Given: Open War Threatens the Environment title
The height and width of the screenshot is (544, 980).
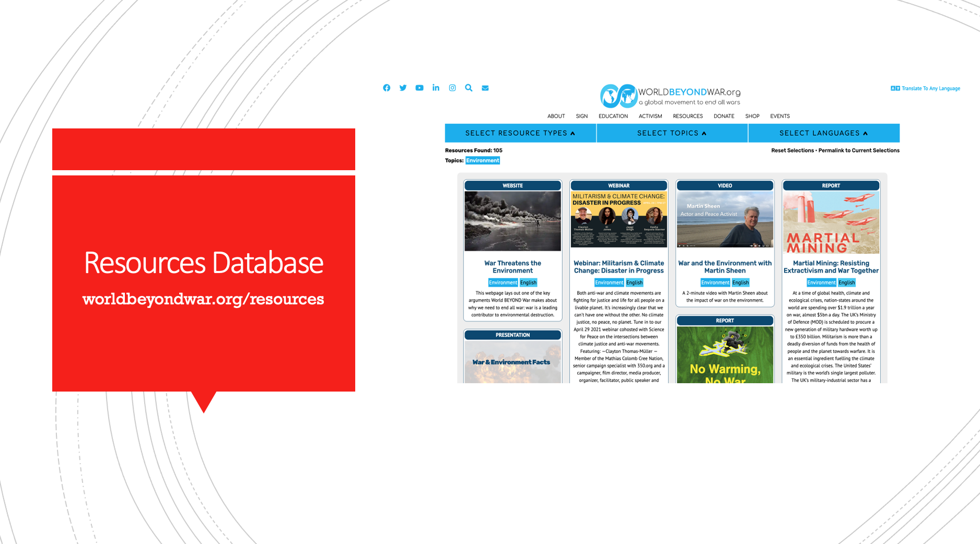Looking at the screenshot, I should coord(512,267).
